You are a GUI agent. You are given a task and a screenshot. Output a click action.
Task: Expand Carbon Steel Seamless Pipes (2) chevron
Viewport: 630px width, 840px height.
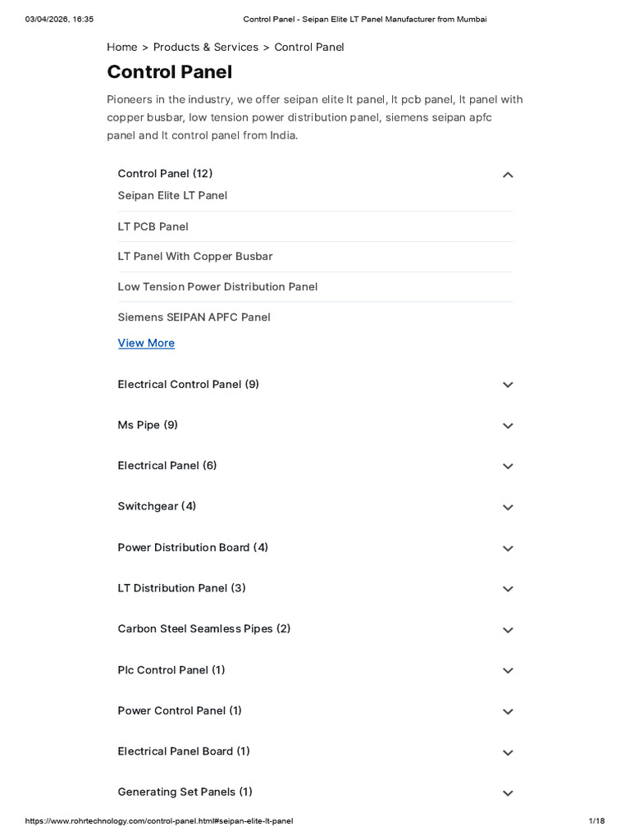coord(508,630)
